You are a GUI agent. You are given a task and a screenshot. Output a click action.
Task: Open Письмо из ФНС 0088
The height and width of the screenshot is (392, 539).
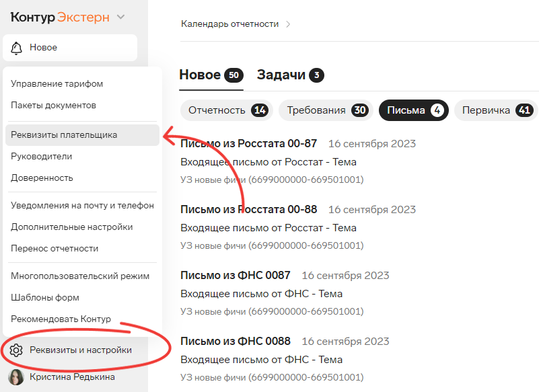point(236,341)
